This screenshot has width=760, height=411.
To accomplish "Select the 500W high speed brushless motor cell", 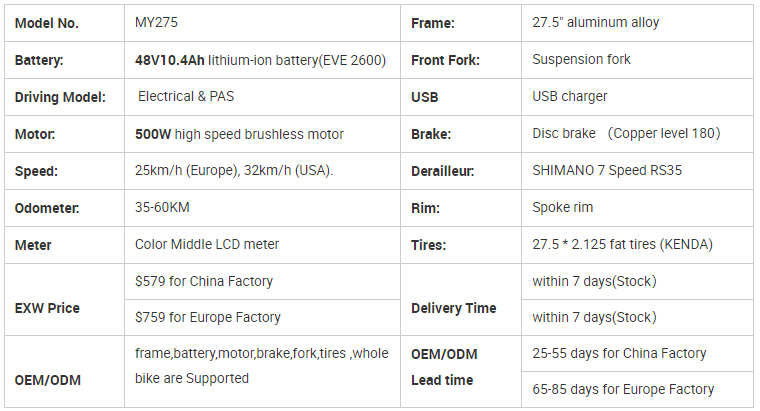I will (x=262, y=134).
